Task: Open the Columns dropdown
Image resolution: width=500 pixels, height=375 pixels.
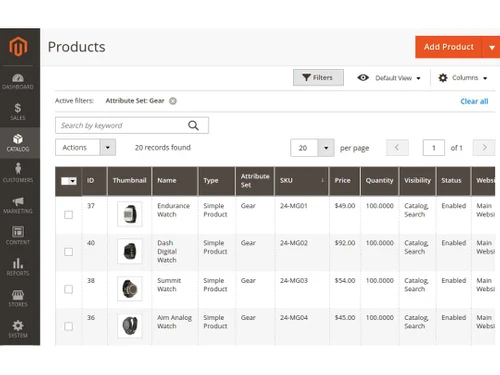Action: pos(463,78)
